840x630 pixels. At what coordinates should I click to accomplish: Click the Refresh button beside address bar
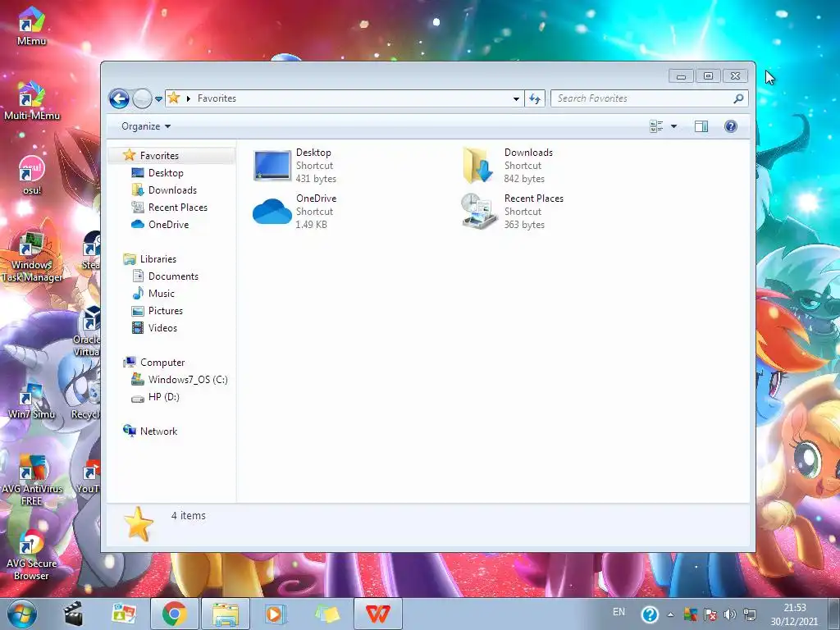pyautogui.click(x=535, y=98)
